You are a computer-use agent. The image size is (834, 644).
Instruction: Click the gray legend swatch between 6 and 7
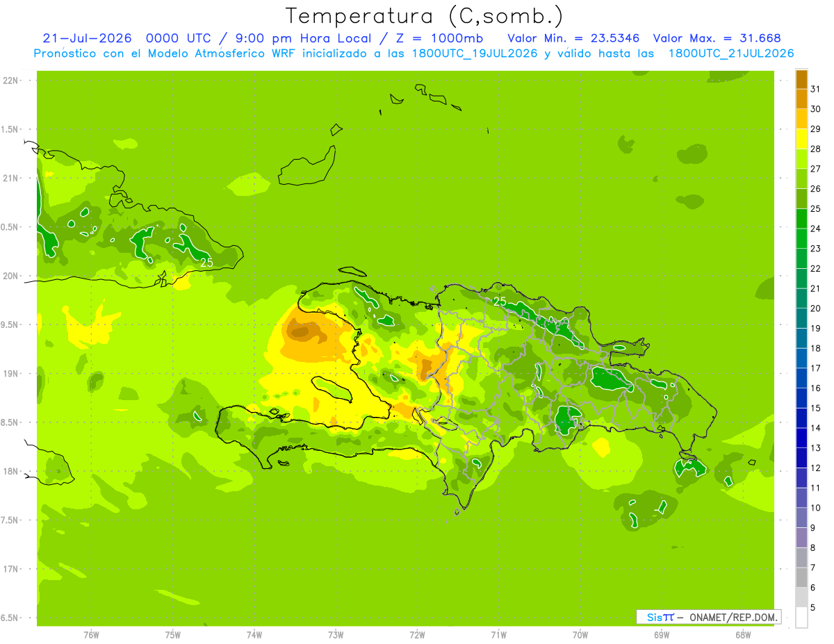click(801, 577)
